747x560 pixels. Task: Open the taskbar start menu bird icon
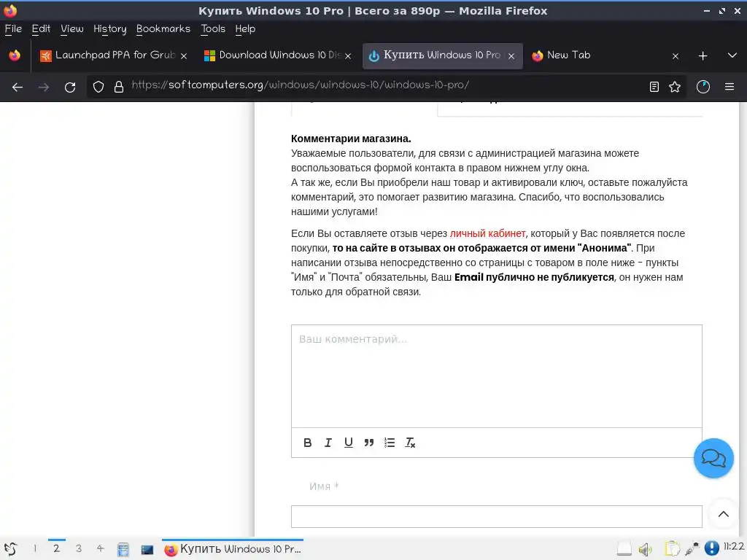11,549
